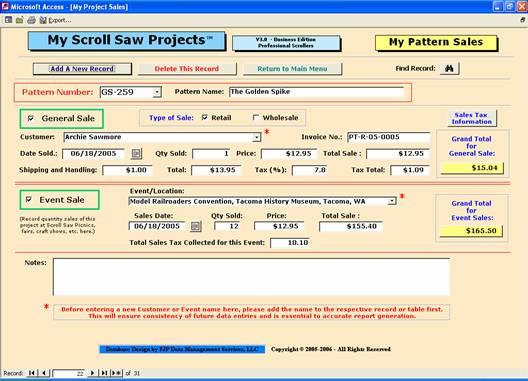This screenshot has height=381, width=528.
Task: Open the Date Sold calendar picker
Action: 136,154
